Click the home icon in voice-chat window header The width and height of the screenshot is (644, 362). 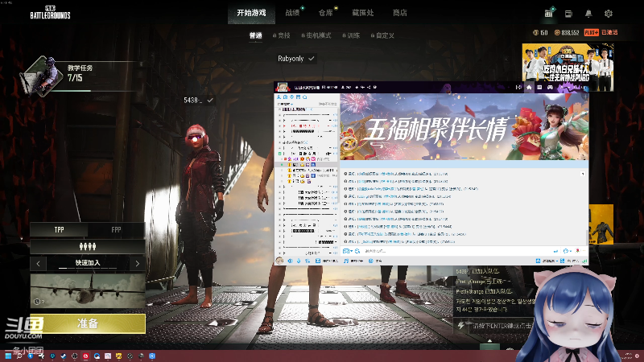(529, 87)
